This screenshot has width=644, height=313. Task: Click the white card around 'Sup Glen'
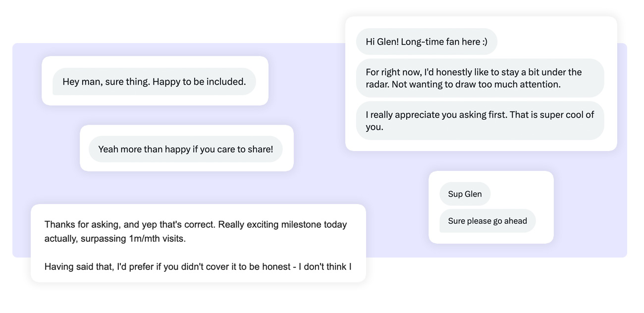coord(491,207)
